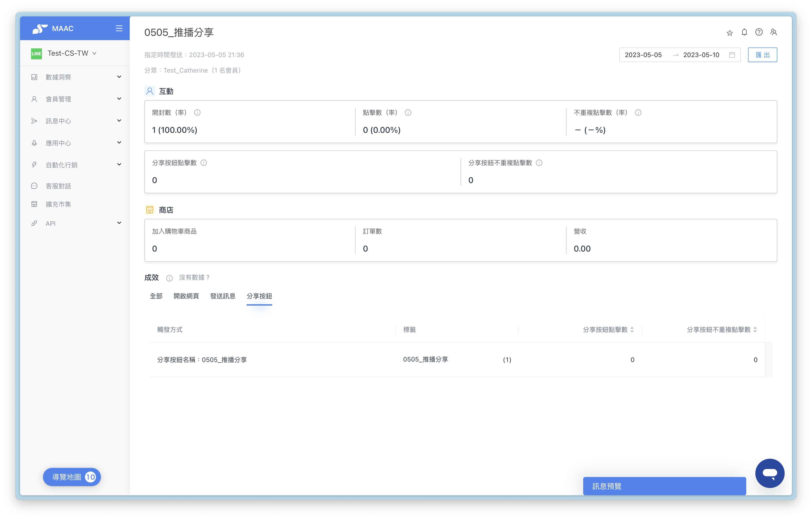The width and height of the screenshot is (812, 519).
Task: Select the 分享按鈕 tab
Action: click(x=259, y=296)
